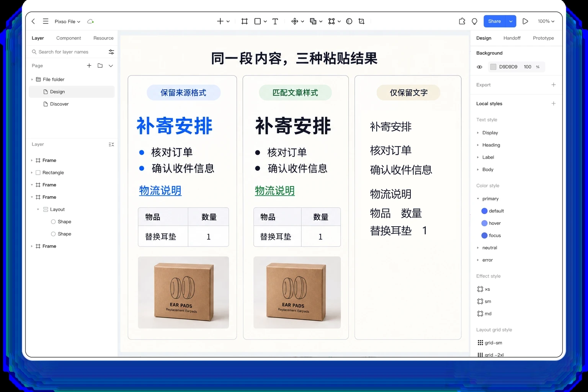Expand the Heading text style group

click(x=478, y=145)
